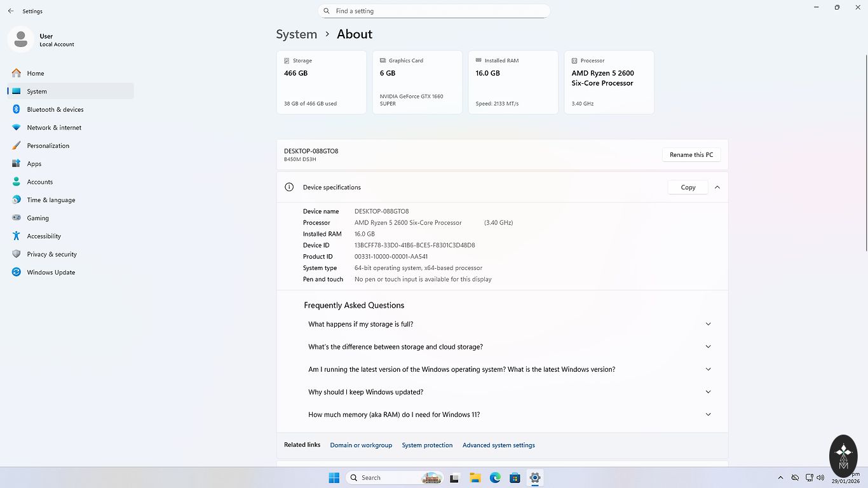
Task: Click the back arrow in Settings
Action: [x=11, y=11]
